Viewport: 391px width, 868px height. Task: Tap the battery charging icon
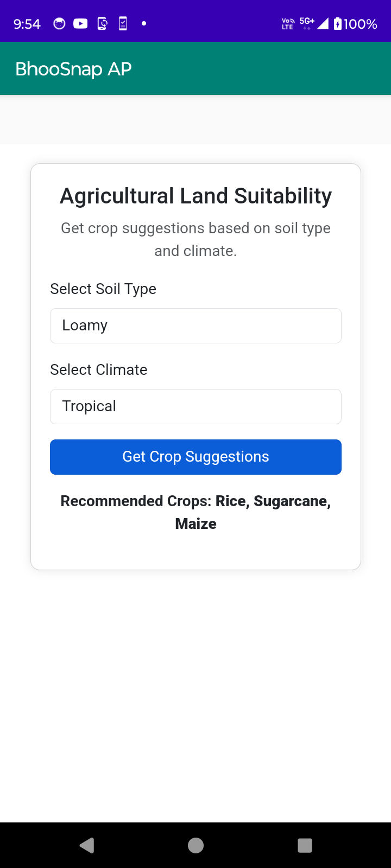tap(338, 23)
